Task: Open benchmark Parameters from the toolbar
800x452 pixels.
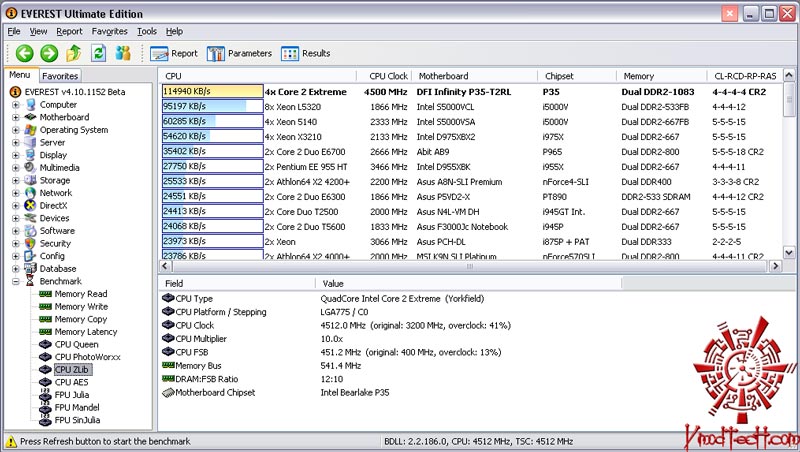Action: tap(240, 53)
